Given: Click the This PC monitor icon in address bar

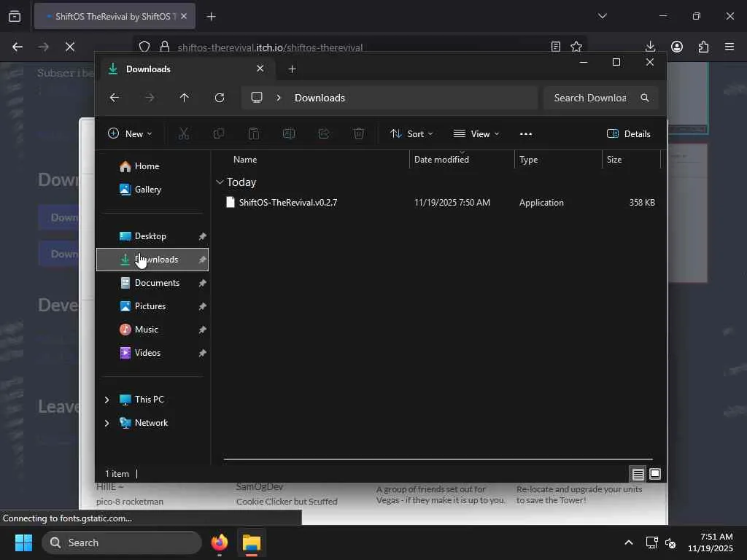Looking at the screenshot, I should [x=257, y=98].
